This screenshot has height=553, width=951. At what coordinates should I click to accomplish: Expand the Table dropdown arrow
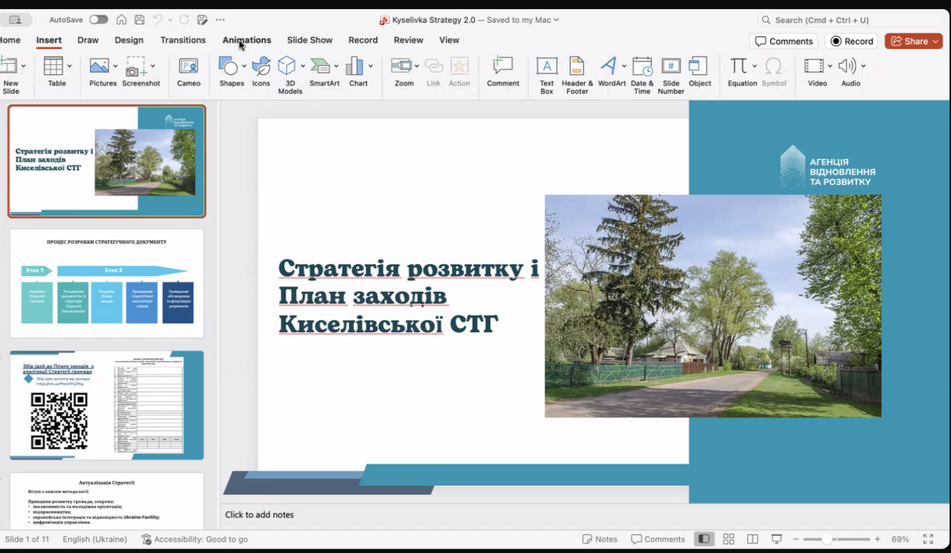click(x=70, y=66)
